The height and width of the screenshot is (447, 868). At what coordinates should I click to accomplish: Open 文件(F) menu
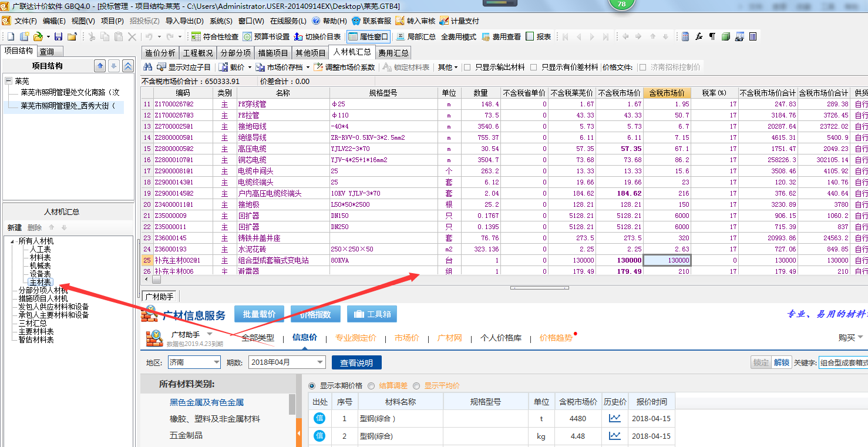click(x=26, y=21)
